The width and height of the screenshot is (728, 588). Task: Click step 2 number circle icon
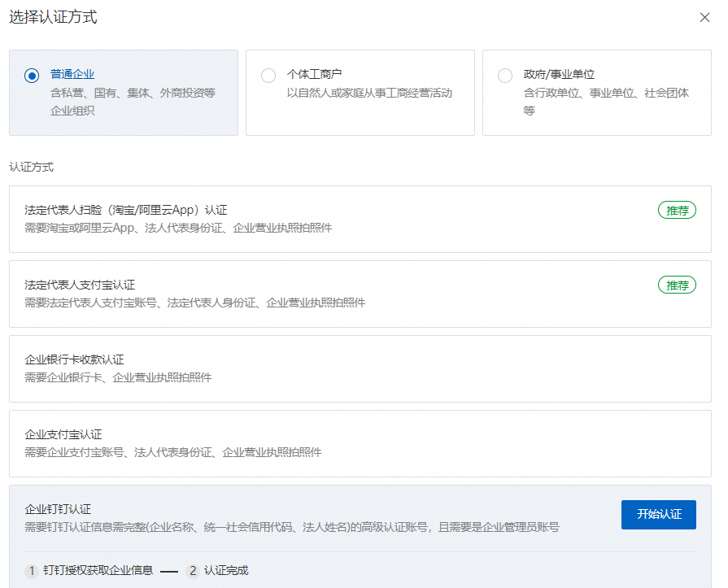point(193,570)
